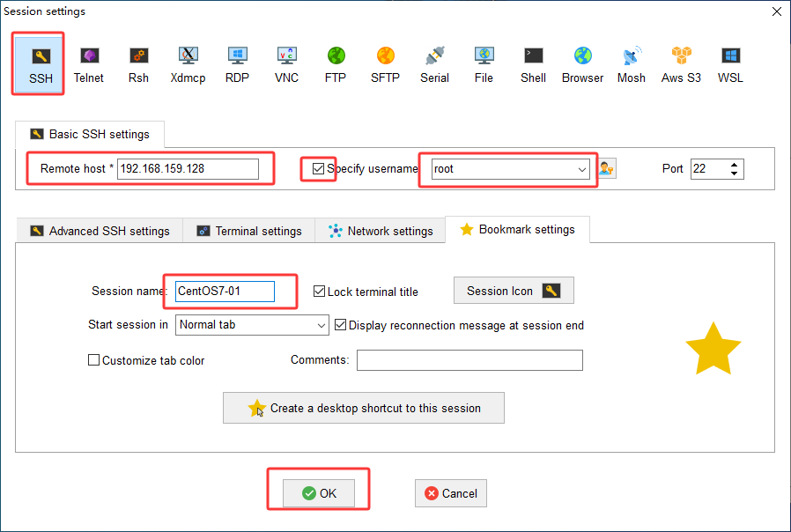Select the Browser session type

click(582, 65)
